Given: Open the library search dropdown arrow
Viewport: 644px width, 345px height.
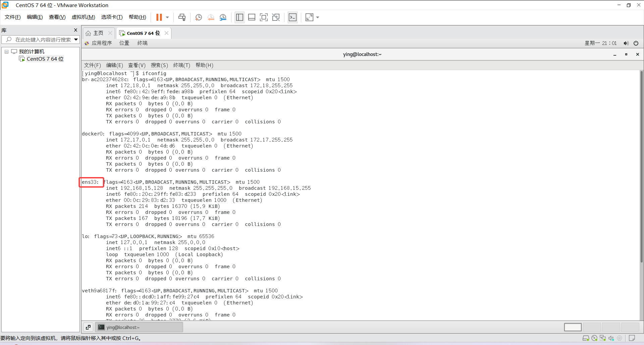Looking at the screenshot, I should click(x=76, y=40).
